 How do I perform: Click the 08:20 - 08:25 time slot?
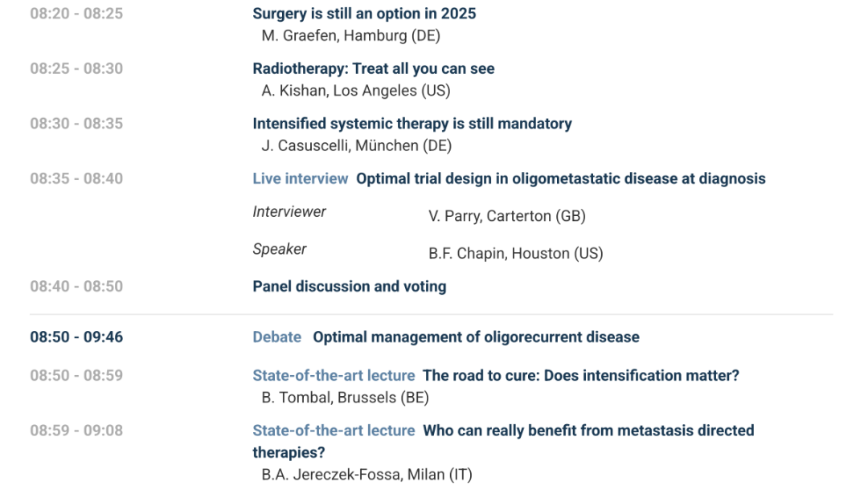pyautogui.click(x=76, y=14)
